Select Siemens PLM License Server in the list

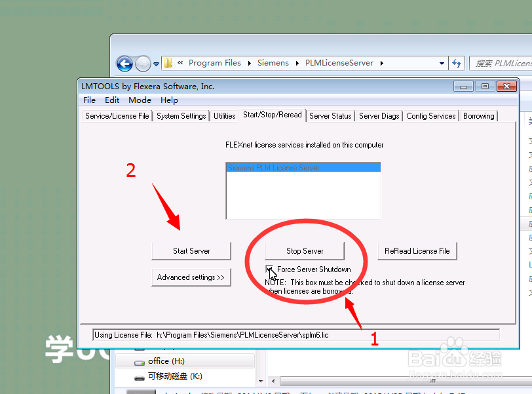303,168
